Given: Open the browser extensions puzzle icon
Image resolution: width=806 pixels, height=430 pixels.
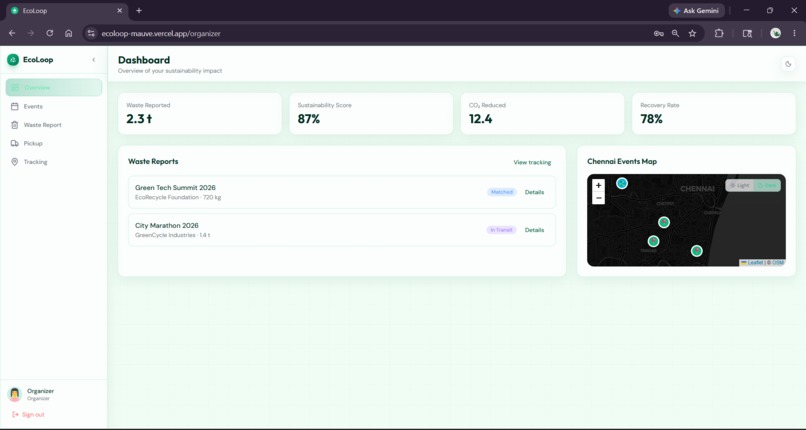Looking at the screenshot, I should [x=719, y=33].
